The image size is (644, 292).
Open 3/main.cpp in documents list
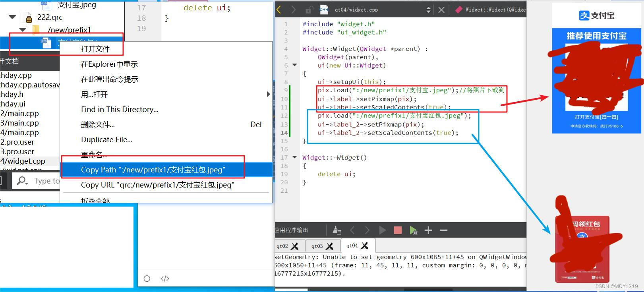(x=19, y=123)
